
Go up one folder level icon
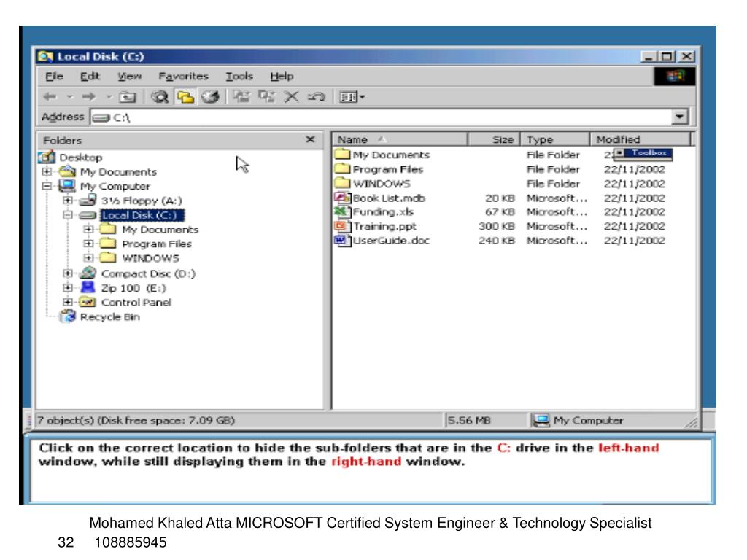point(127,97)
